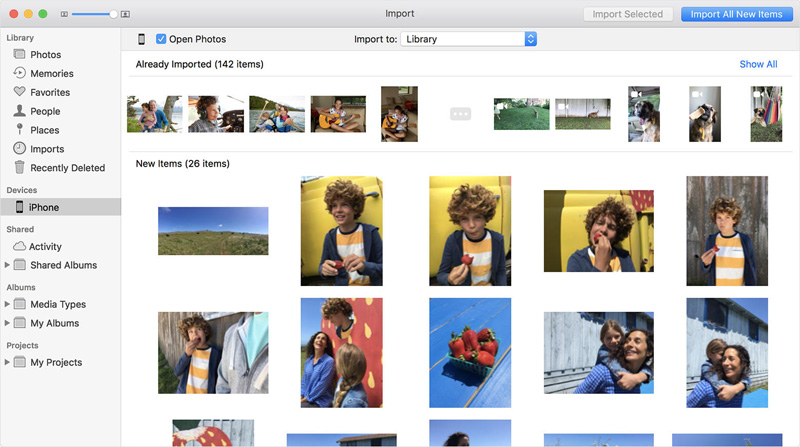Click the ellipsis placeholder in Already Imported

(460, 114)
